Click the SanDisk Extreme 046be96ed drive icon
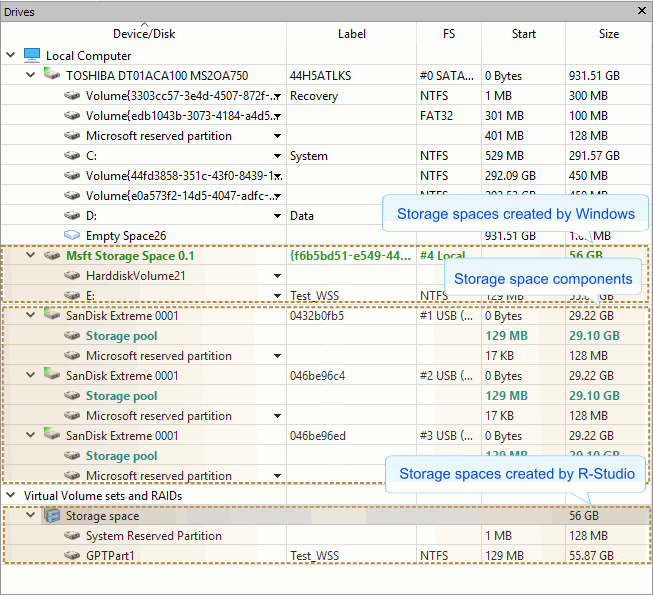This screenshot has width=653, height=595. click(52, 434)
